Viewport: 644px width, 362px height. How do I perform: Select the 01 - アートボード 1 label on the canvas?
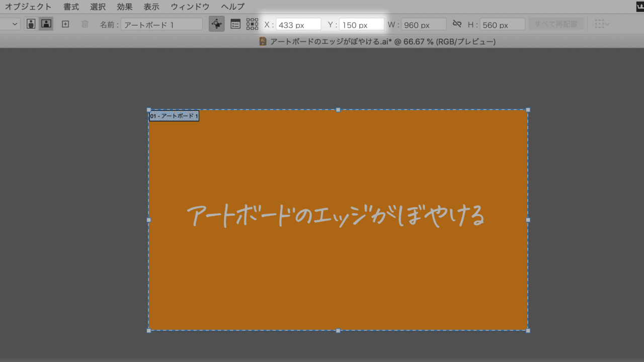(174, 116)
